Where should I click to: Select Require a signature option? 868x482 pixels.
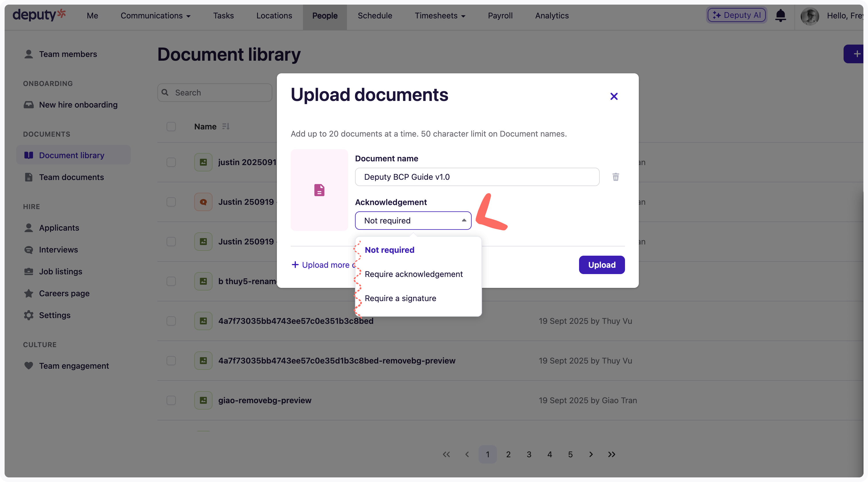pyautogui.click(x=400, y=298)
